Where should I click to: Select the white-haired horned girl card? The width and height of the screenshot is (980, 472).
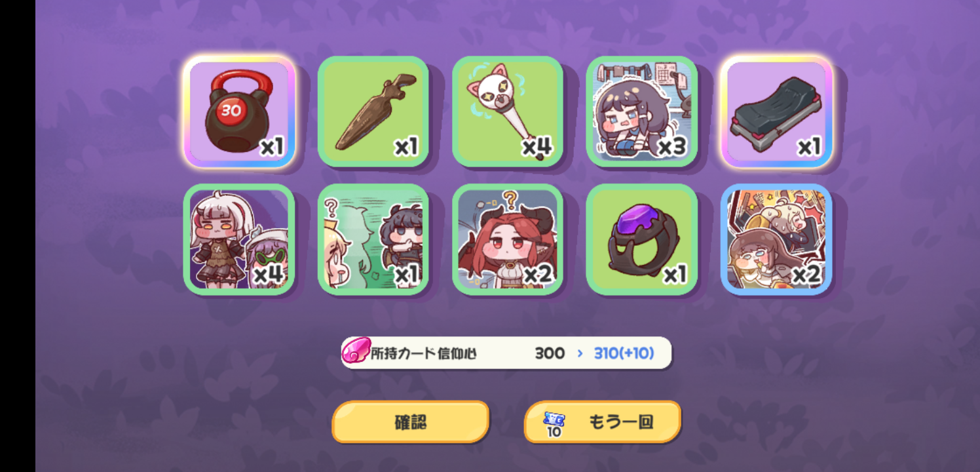click(x=239, y=239)
